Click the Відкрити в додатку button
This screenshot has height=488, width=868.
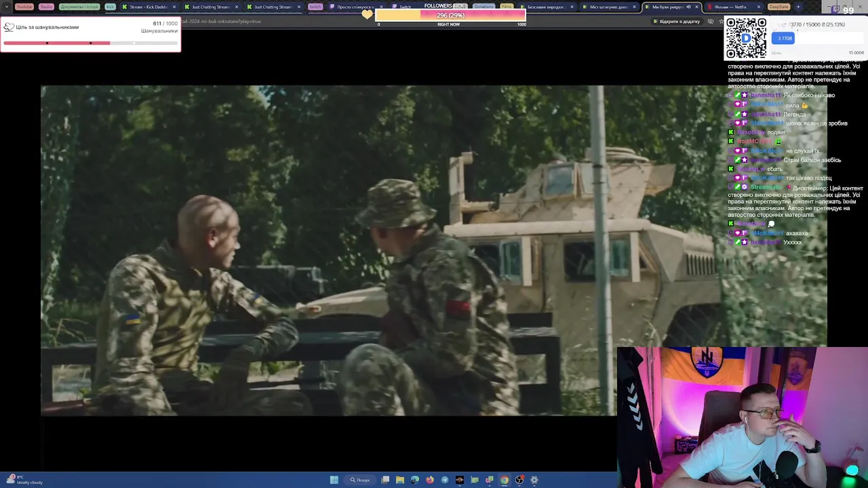click(x=676, y=21)
